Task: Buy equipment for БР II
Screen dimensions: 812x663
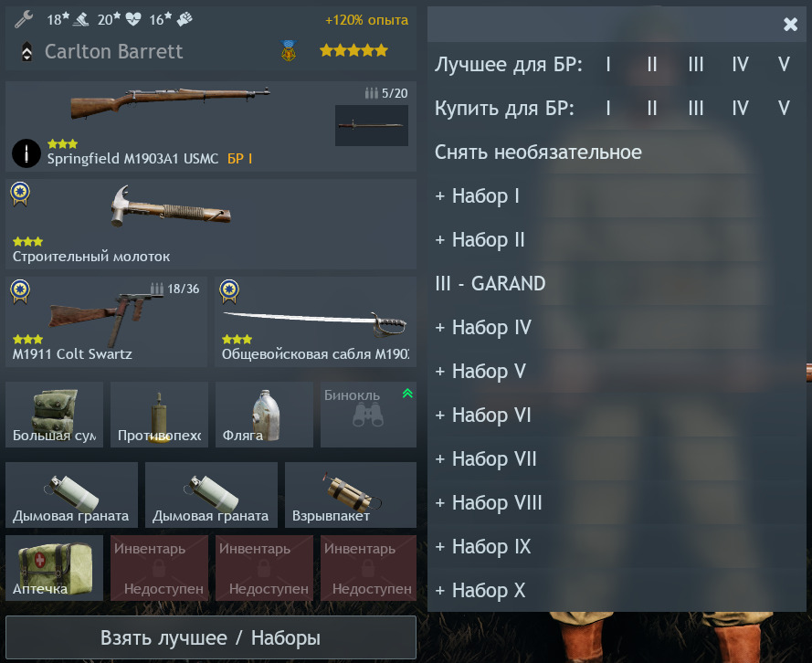Action: (x=652, y=109)
